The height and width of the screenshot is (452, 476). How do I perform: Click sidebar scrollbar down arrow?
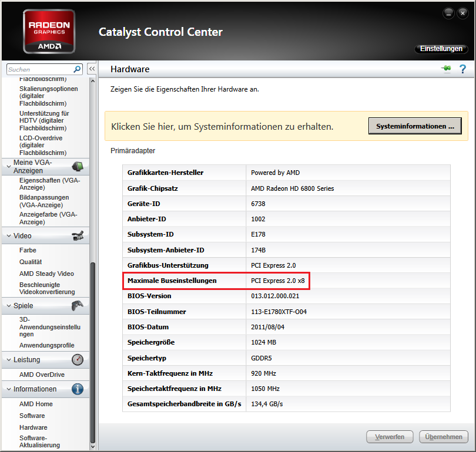[x=93, y=447]
